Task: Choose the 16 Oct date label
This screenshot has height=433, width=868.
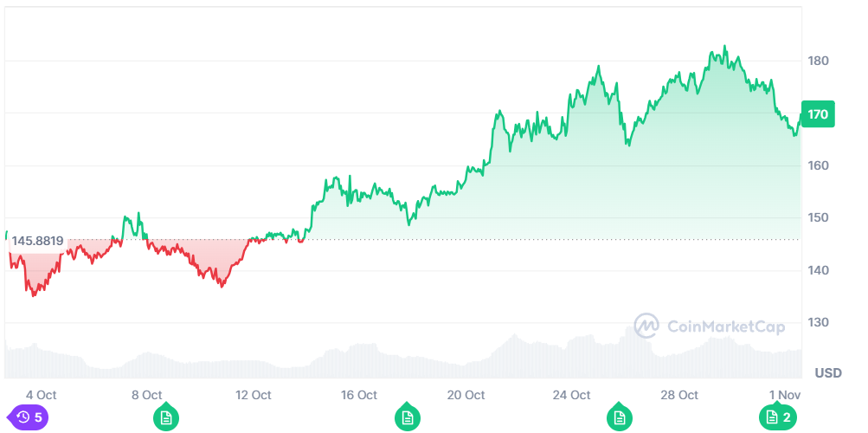Action: (359, 395)
